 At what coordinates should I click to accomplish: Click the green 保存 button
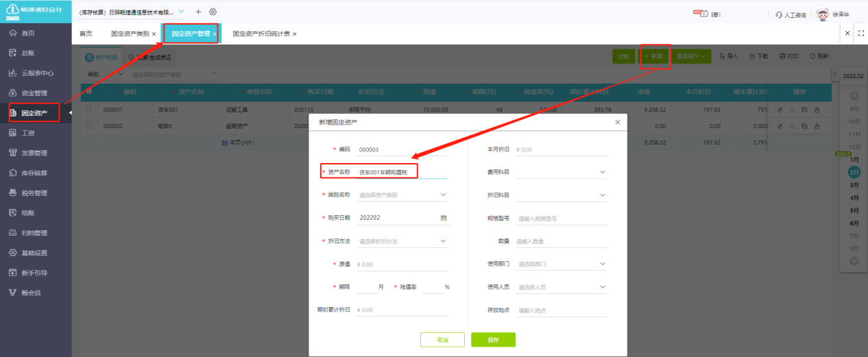pos(493,340)
